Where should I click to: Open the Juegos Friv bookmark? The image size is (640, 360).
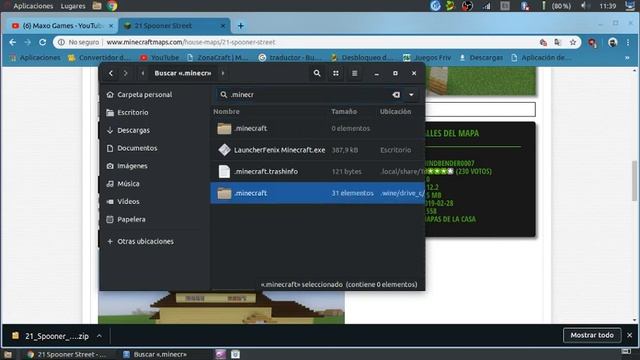click(x=427, y=58)
